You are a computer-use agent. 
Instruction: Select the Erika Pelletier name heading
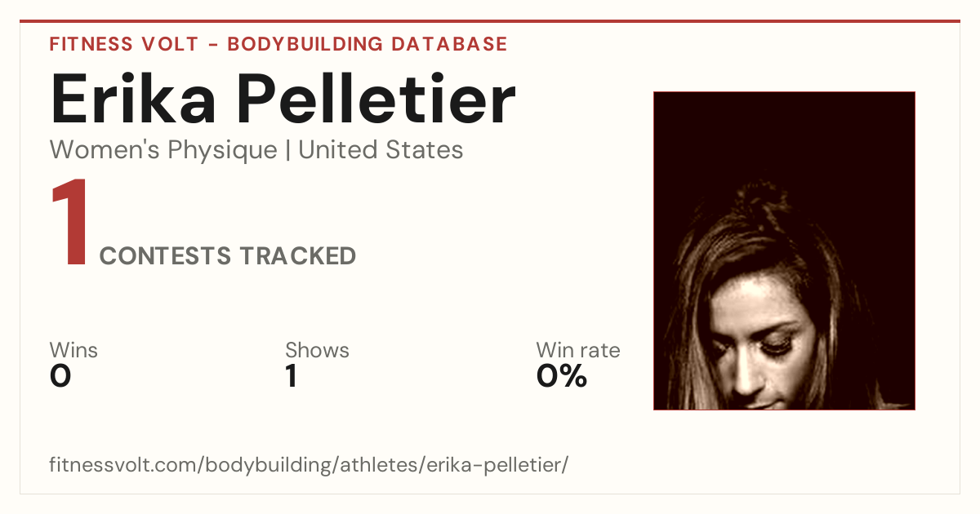[283, 100]
